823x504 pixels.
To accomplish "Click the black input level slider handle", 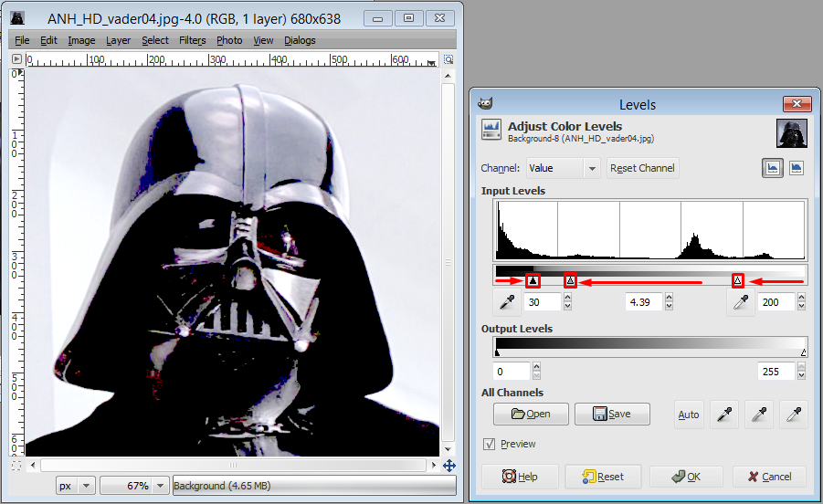I will point(533,281).
